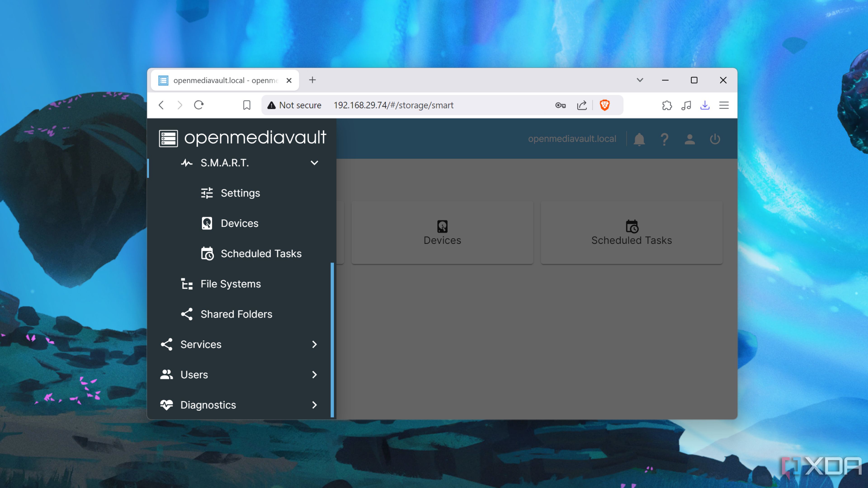Screen dimensions: 868x488
Task: Click the Brave Shields lion icon
Action: pos(604,105)
